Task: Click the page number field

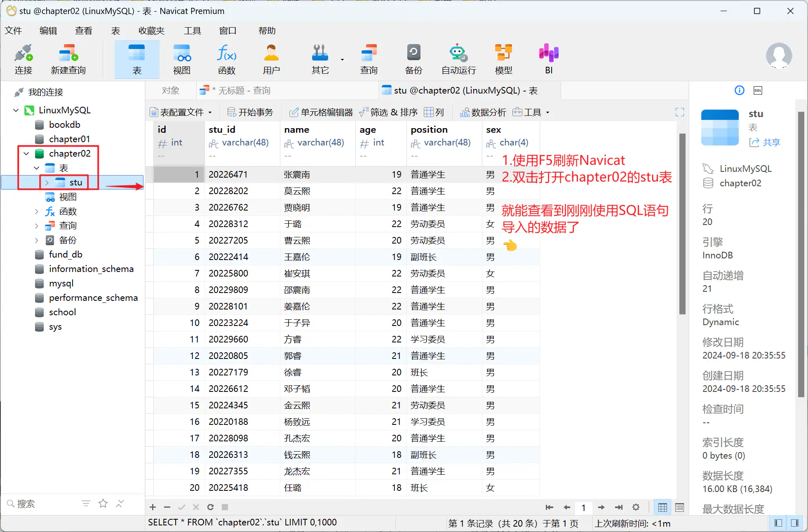Action: [583, 507]
